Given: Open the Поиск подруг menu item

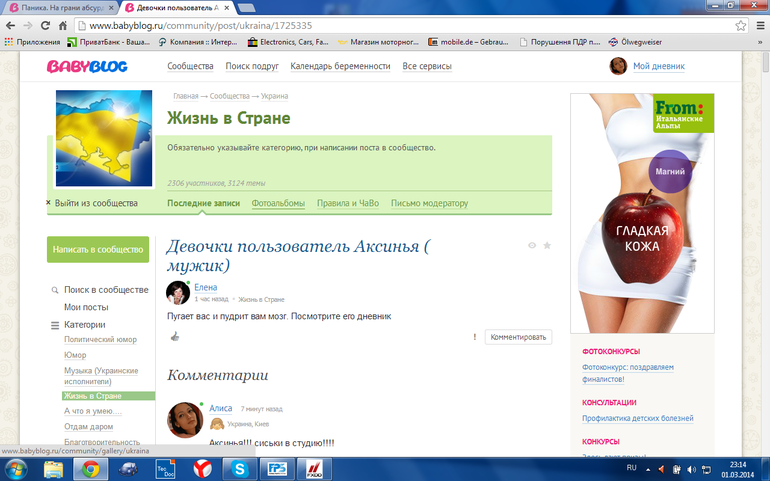Looking at the screenshot, I should tap(252, 66).
